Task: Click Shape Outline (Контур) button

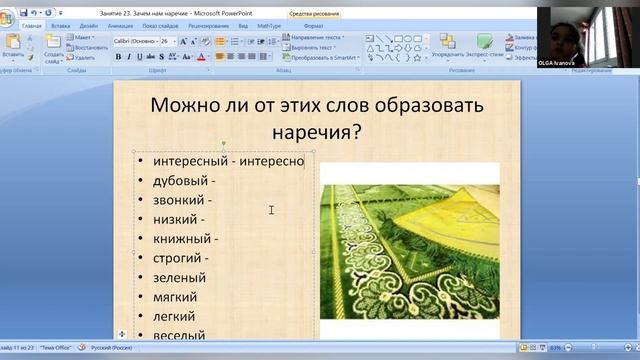Action: (x=520, y=47)
